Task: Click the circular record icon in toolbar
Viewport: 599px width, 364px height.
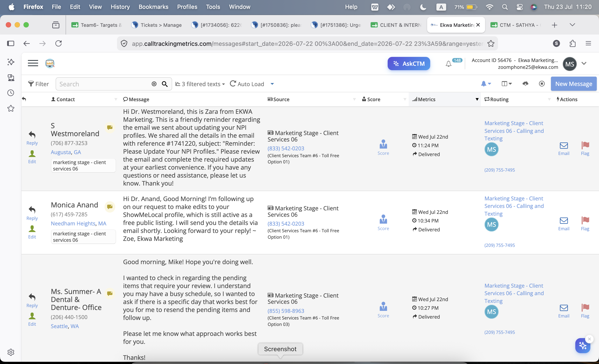Action: click(x=542, y=84)
